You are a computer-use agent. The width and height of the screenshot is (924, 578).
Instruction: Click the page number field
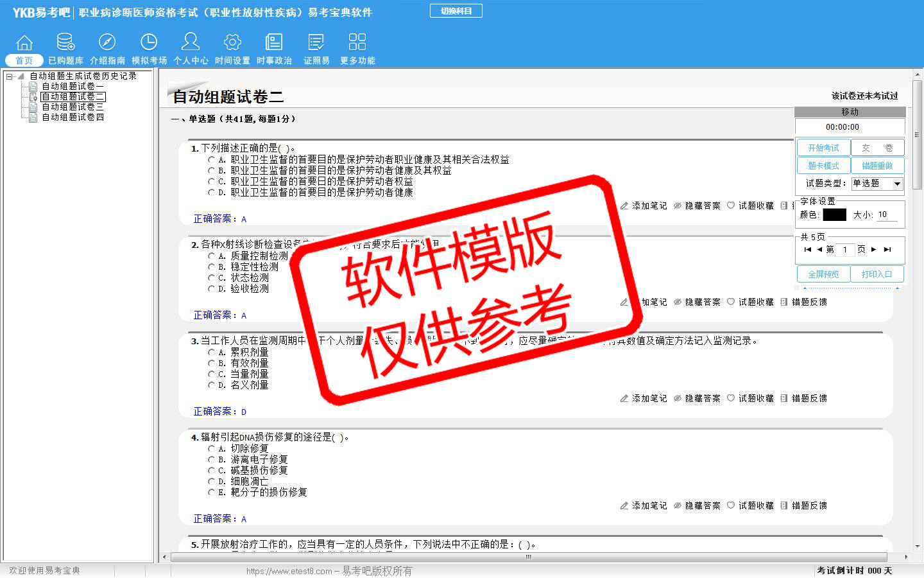pyautogui.click(x=845, y=249)
